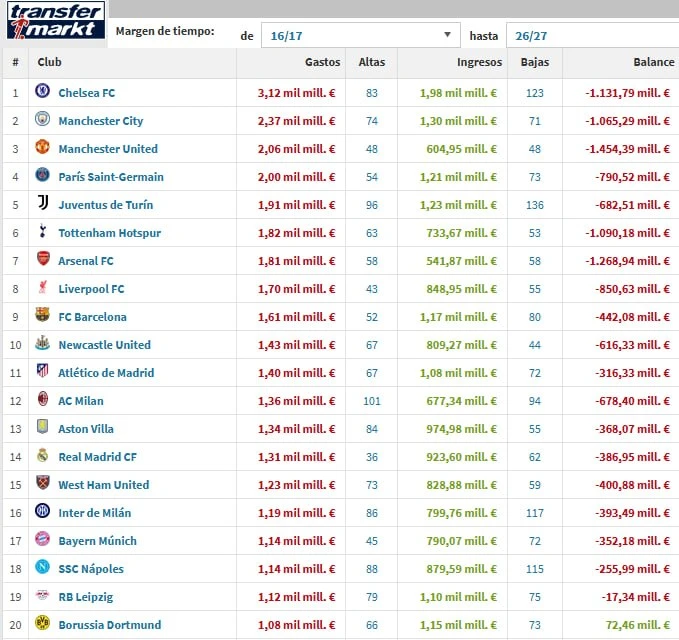Open the Real Madrid CF link
The width and height of the screenshot is (679, 640).
coord(97,457)
